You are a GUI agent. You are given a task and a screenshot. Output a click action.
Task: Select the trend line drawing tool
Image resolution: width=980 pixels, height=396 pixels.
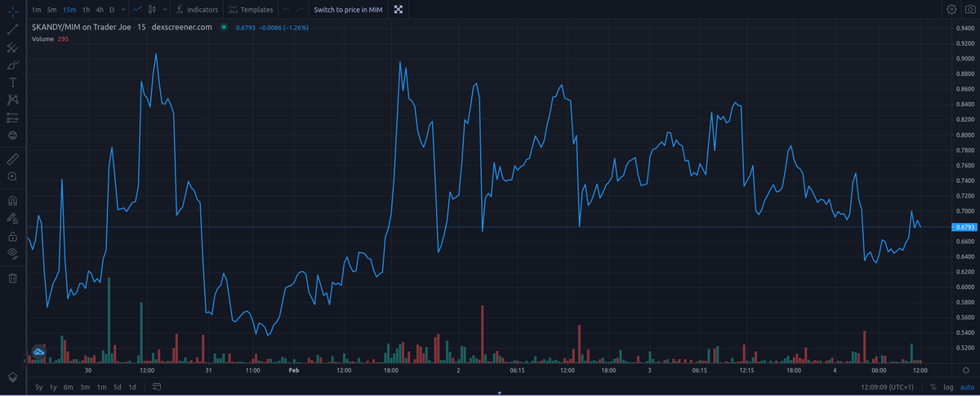coord(12,29)
